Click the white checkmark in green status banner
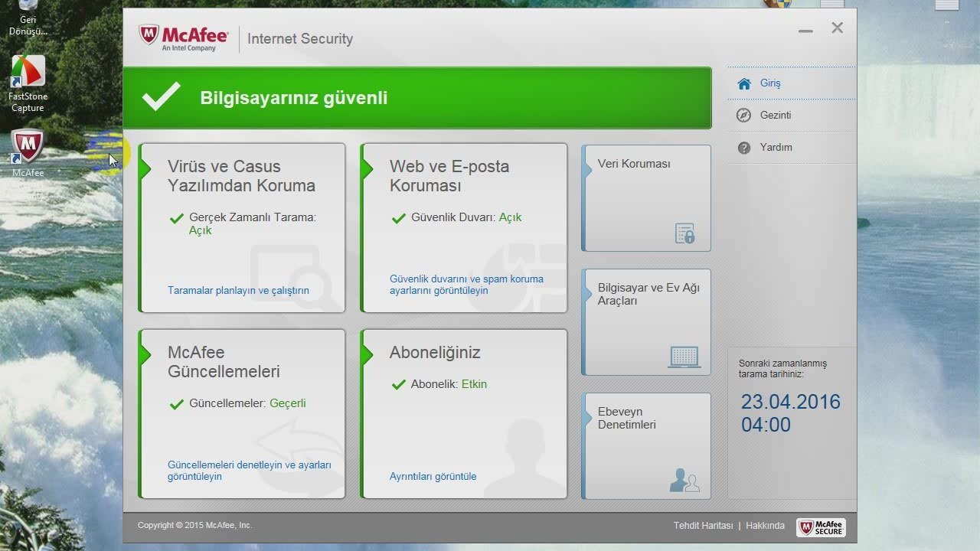Screen dimensions: 980x551 point(161,97)
